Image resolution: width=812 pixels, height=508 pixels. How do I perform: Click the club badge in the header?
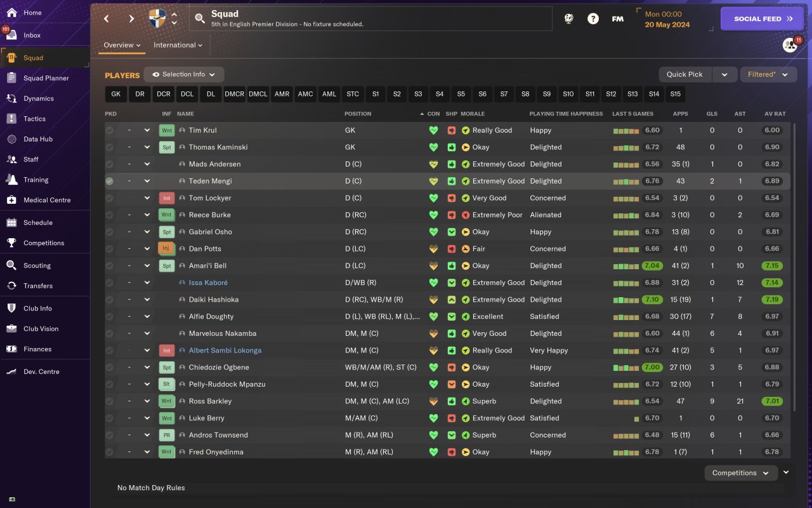tap(157, 19)
